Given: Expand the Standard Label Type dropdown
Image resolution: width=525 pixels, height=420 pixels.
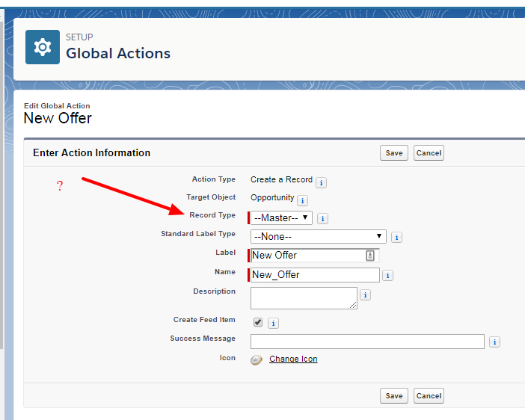Looking at the screenshot, I should [318, 237].
